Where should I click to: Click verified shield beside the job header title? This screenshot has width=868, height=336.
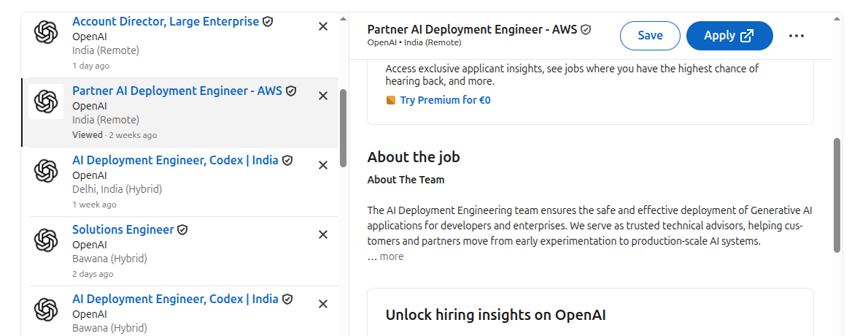(586, 29)
